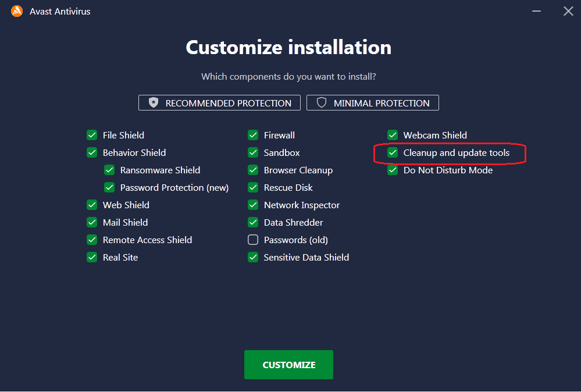
Task: Select the RECOMMENDED PROTECTION preset
Action: [x=219, y=103]
